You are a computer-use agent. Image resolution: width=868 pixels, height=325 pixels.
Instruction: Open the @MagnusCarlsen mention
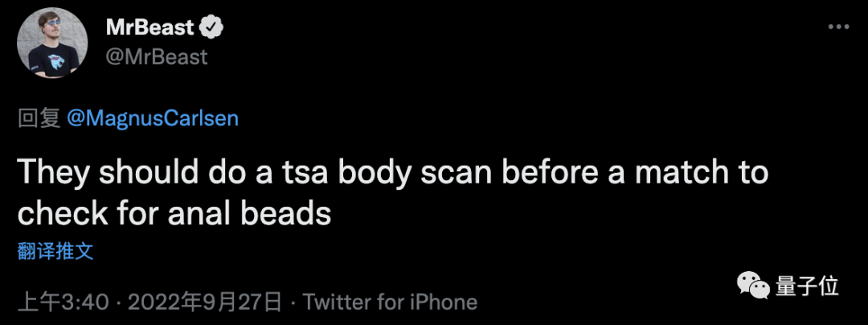point(153,118)
